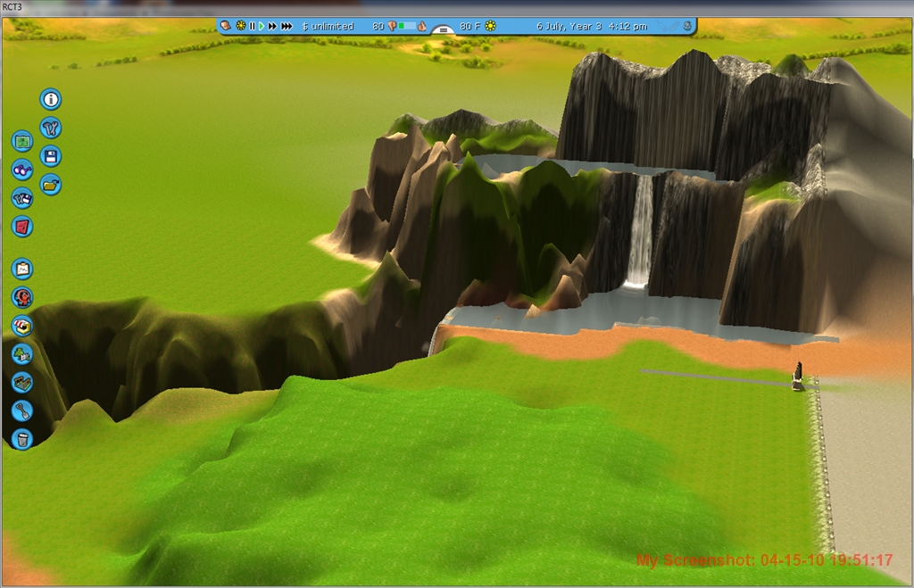
Task: Open the park information icon
Action: coord(51,98)
